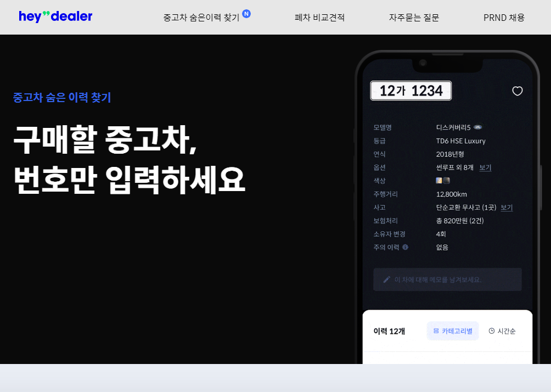Click the Land Rover logo beside 디스커버리5
This screenshot has width=551, height=392.
pyautogui.click(x=478, y=127)
